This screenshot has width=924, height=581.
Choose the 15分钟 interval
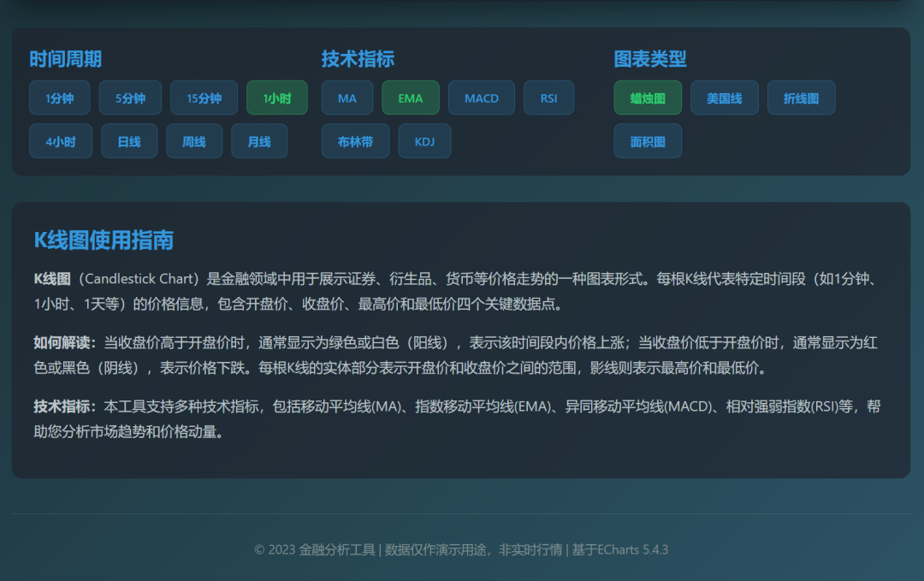(204, 98)
